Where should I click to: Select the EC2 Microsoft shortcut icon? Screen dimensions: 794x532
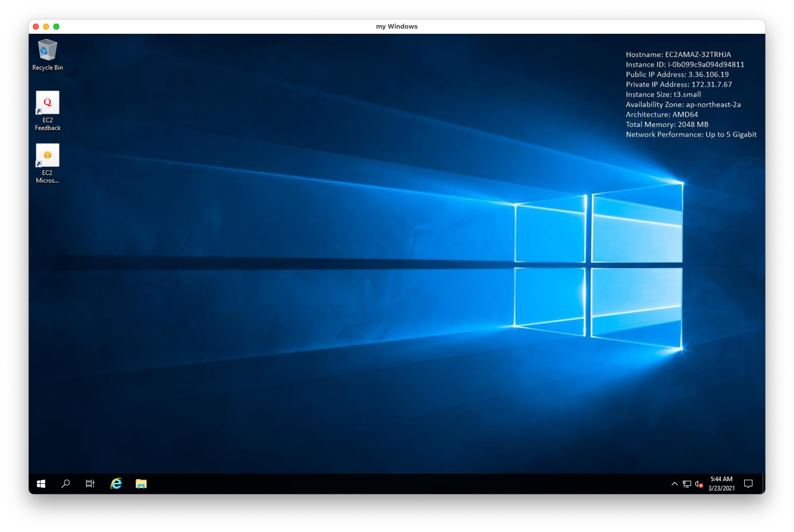[48, 164]
